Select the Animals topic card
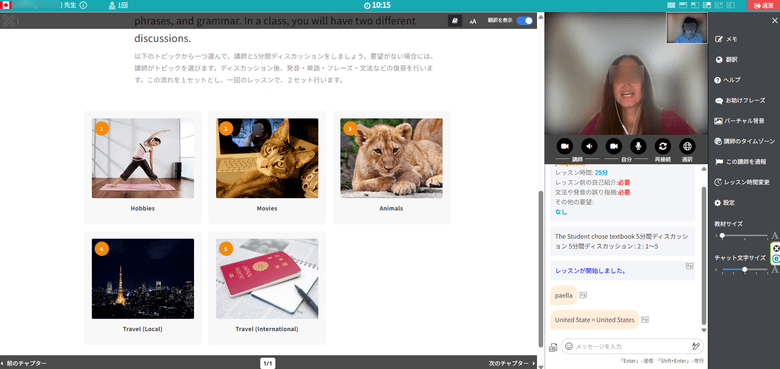This screenshot has height=369, width=780. point(391,167)
